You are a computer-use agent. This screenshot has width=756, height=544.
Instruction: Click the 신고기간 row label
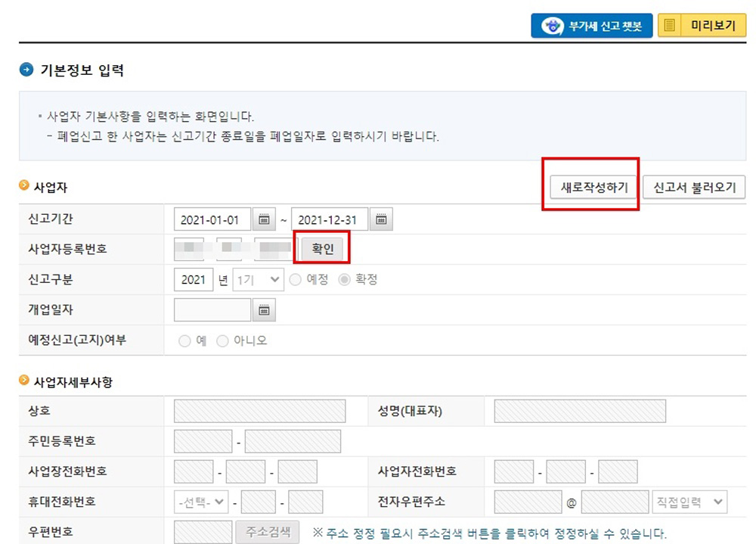(51, 219)
